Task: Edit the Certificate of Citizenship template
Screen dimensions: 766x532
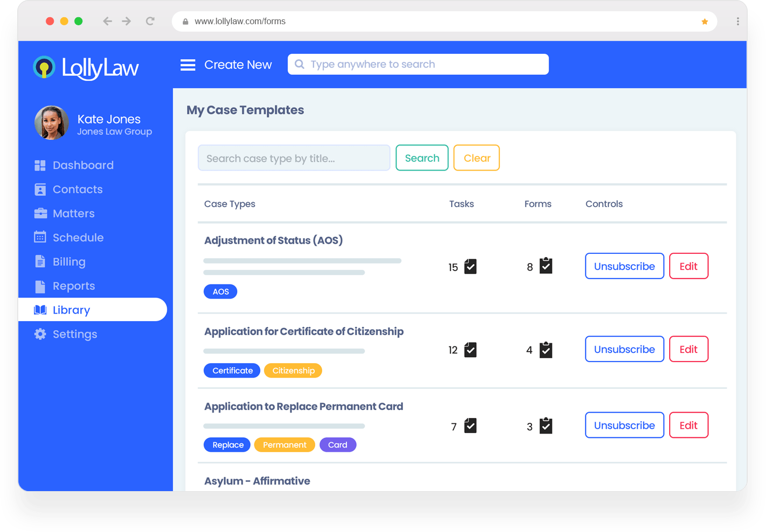Action: [x=689, y=349]
